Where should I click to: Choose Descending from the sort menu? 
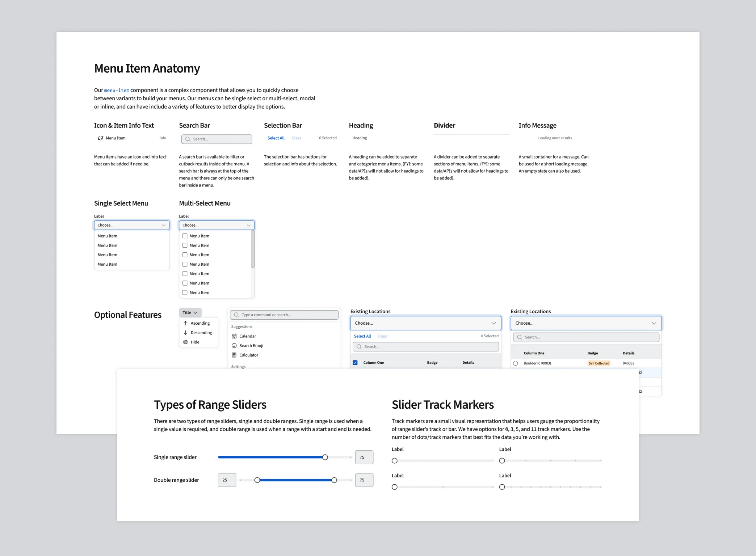(201, 332)
